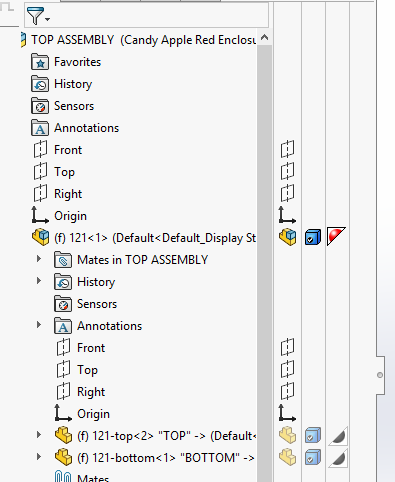395x482 pixels.
Task: Toggle visibility of top-level Origin
Action: (287, 215)
